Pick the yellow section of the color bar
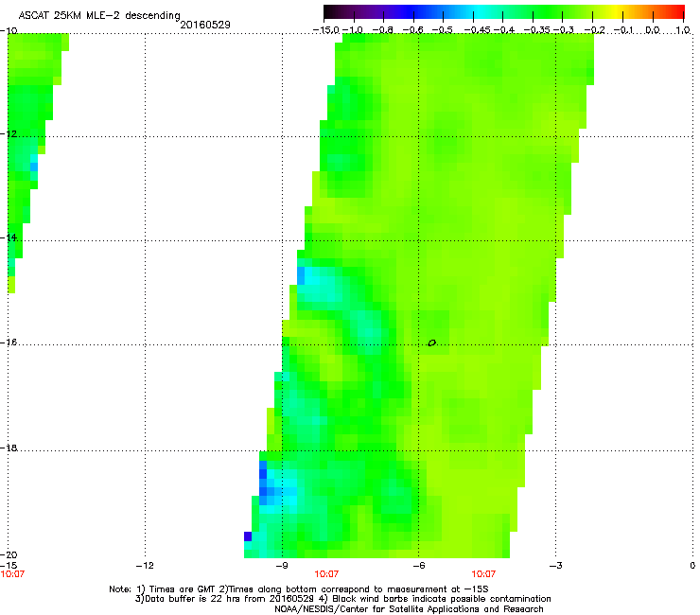 coord(618,12)
